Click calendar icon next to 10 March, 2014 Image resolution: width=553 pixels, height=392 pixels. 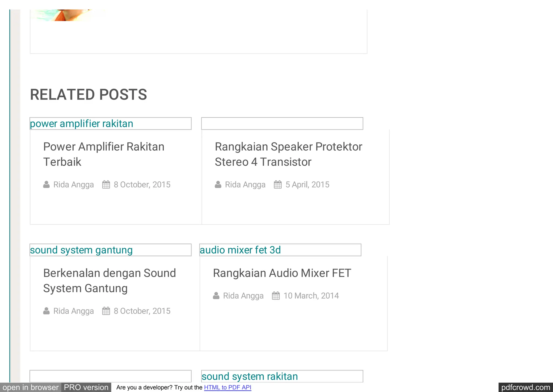[276, 296]
